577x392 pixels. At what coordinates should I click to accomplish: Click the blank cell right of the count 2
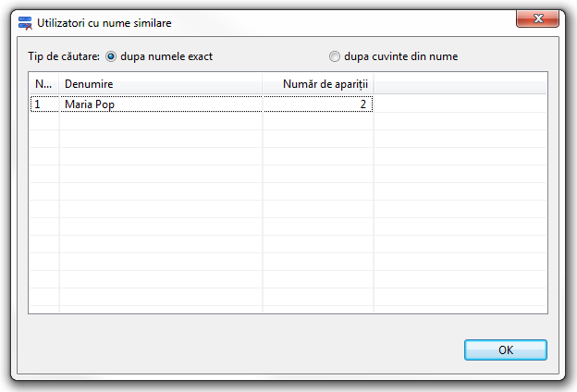point(460,104)
